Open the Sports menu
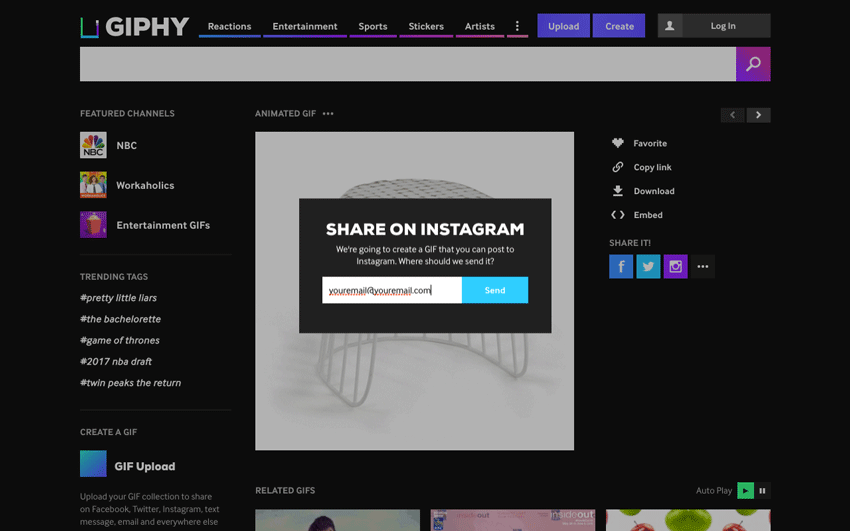Image resolution: width=850 pixels, height=531 pixels. [373, 26]
